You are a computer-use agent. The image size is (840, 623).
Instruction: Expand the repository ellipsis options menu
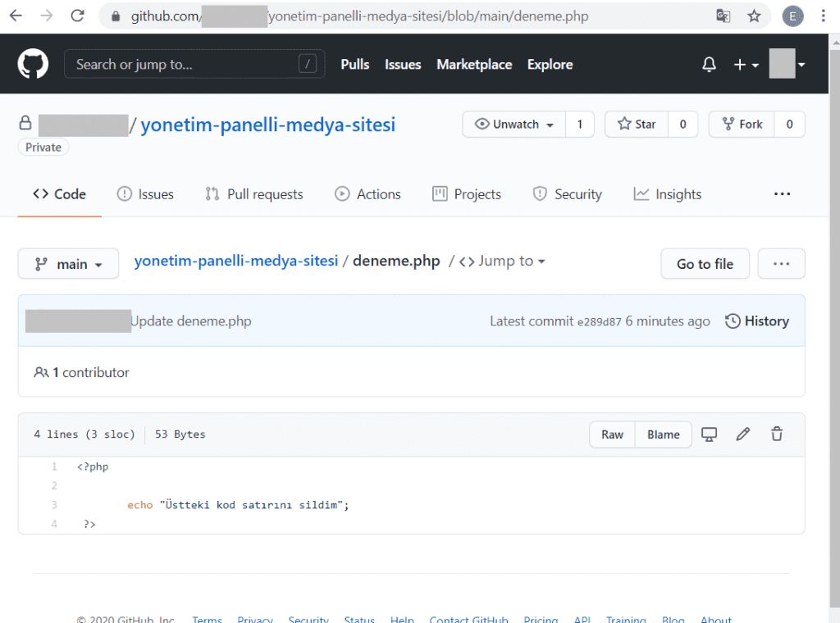[782, 193]
